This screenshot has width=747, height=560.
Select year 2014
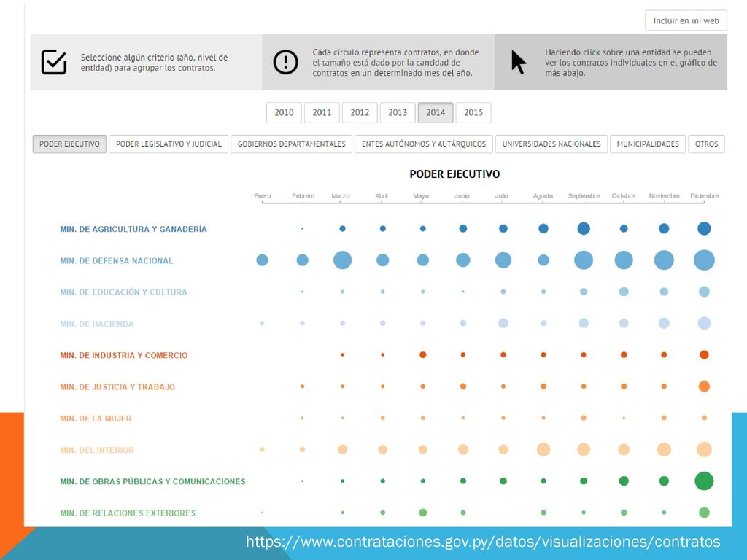point(436,112)
